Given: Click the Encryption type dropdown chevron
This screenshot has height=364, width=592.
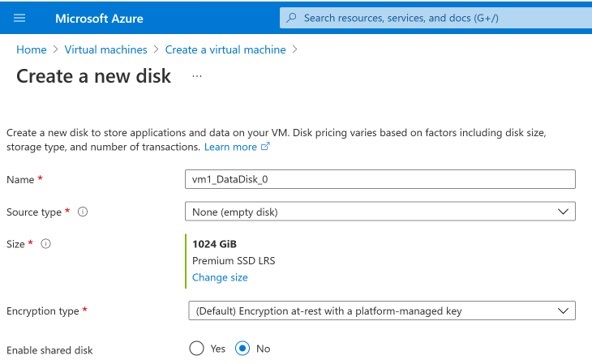Looking at the screenshot, I should [563, 311].
